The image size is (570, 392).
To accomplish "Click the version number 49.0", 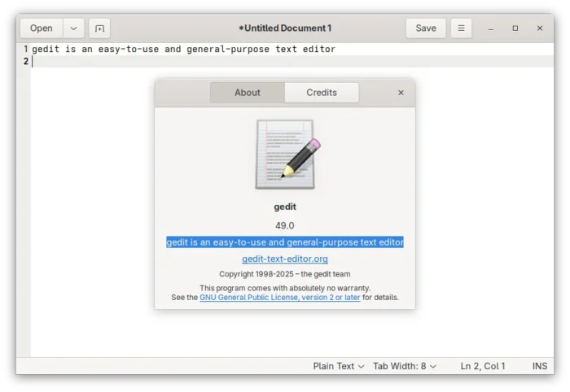I will [x=285, y=225].
